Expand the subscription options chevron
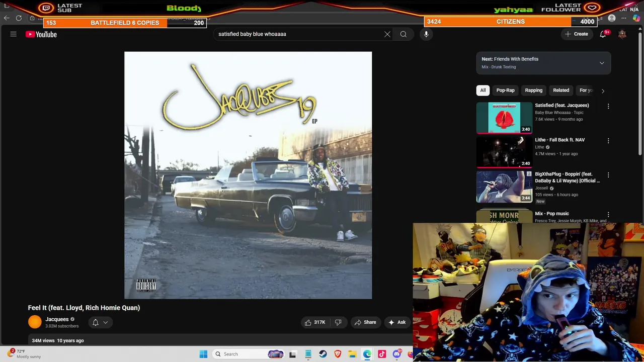Image resolution: width=644 pixels, height=362 pixels. tap(106, 323)
